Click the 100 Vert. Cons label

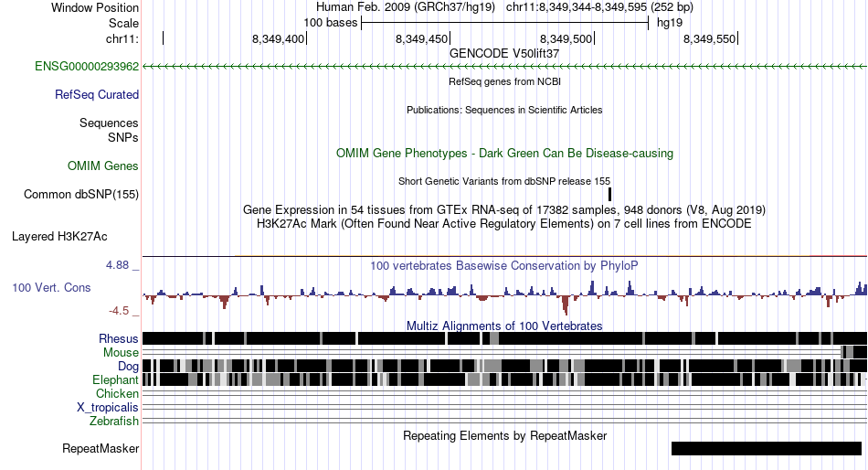(51, 288)
